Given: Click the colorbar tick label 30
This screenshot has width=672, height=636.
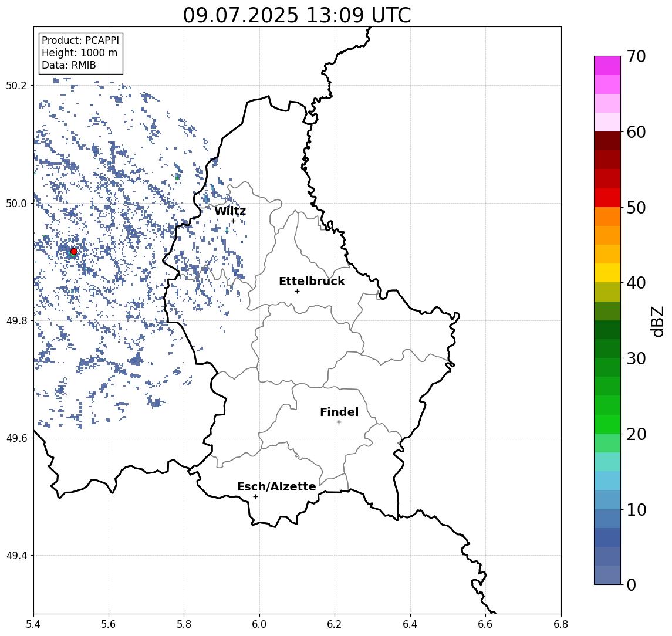Looking at the screenshot, I should coord(636,358).
